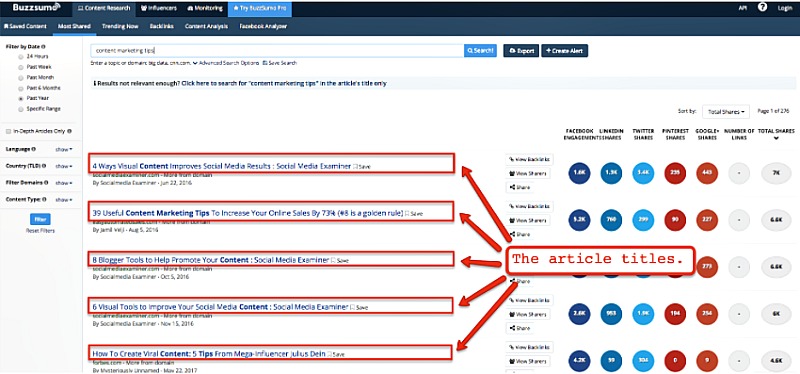800x374 pixels.
Task: Click Share for '4 Ways Visual Content' row
Action: 520,187
